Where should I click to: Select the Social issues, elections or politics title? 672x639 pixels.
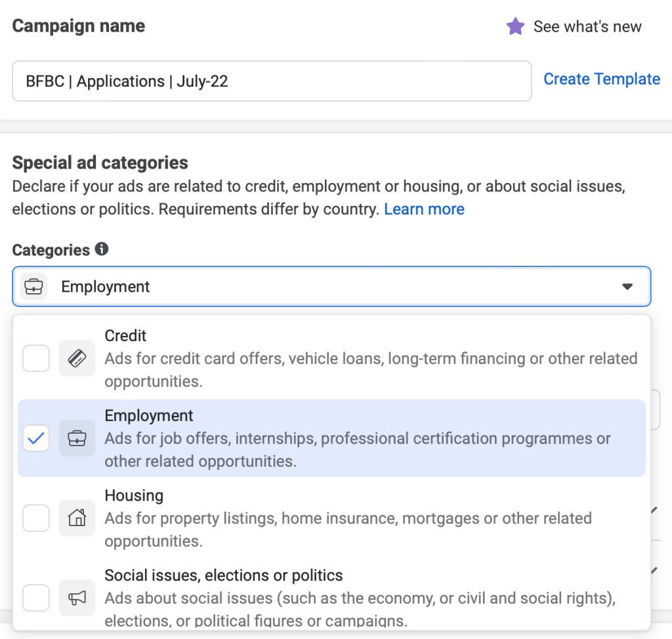click(223, 576)
